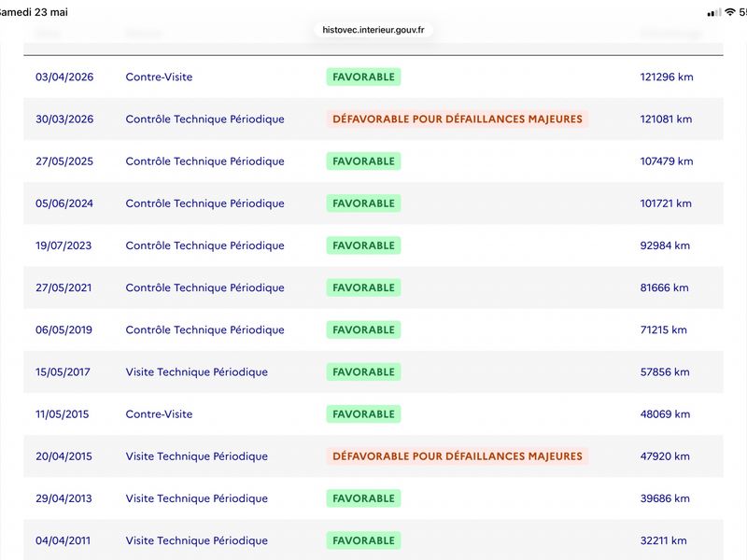Click the 92984 km mileage value

tap(665, 245)
